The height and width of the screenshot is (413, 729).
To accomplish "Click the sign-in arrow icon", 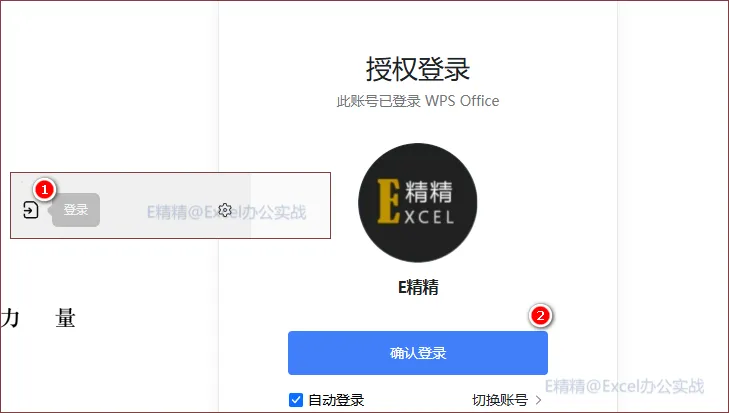I will click(31, 210).
